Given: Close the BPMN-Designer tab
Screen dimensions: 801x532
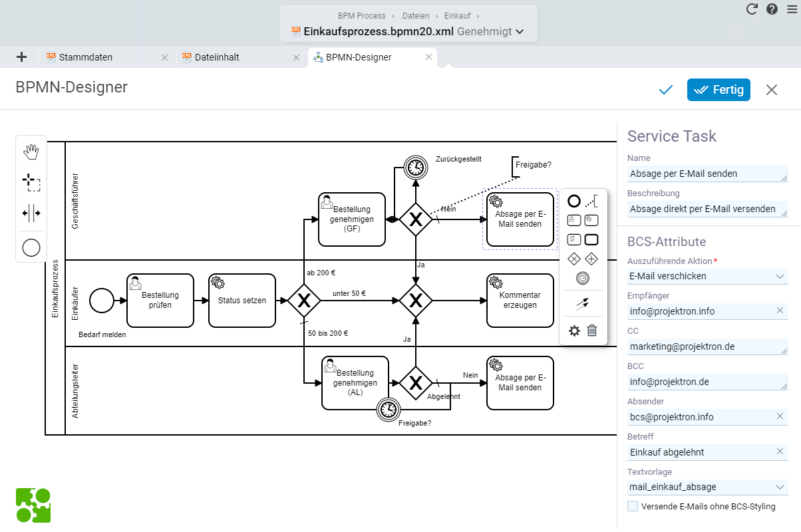Looking at the screenshot, I should [429, 58].
